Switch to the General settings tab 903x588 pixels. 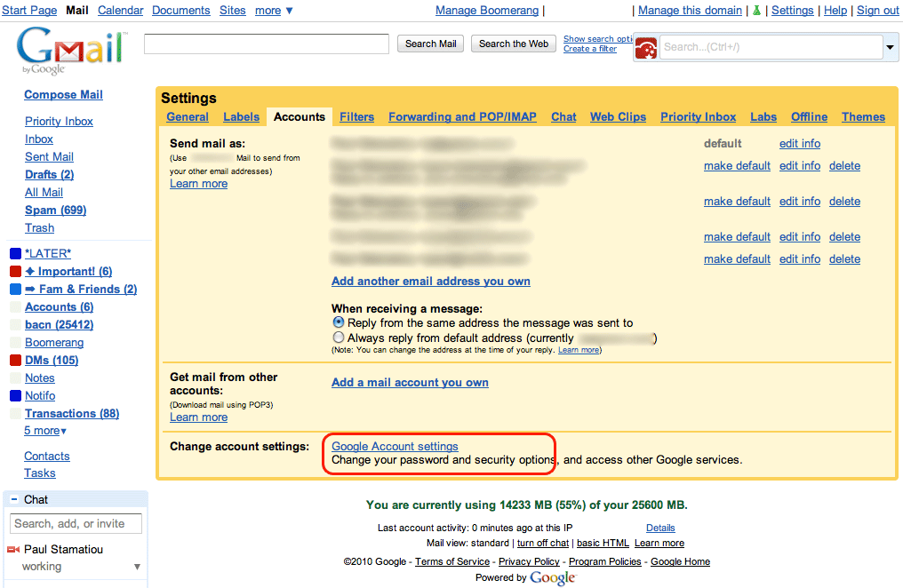click(188, 116)
